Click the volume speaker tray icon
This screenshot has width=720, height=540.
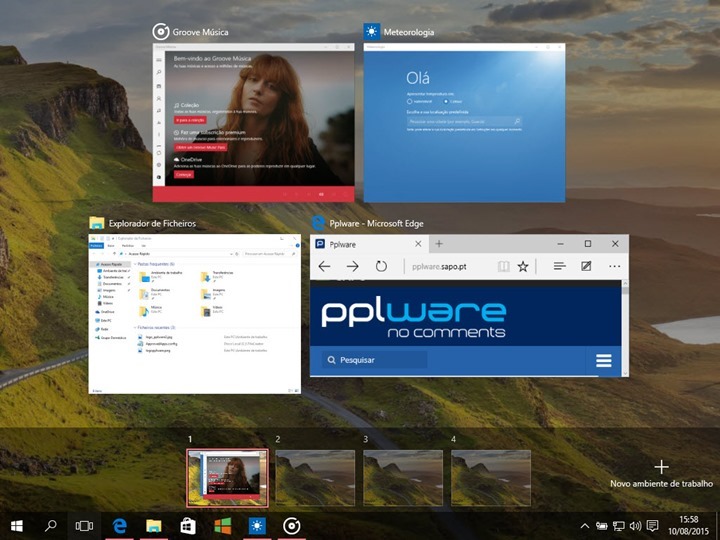pyautogui.click(x=636, y=526)
